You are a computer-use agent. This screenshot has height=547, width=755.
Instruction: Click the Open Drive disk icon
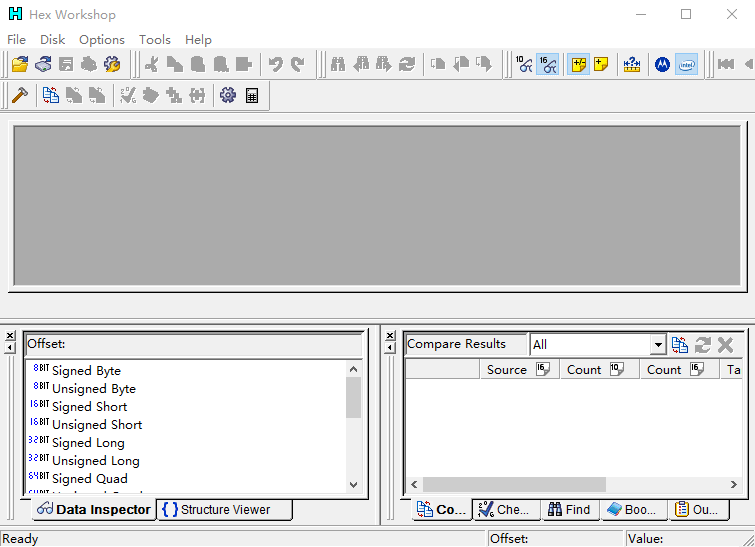tap(43, 64)
